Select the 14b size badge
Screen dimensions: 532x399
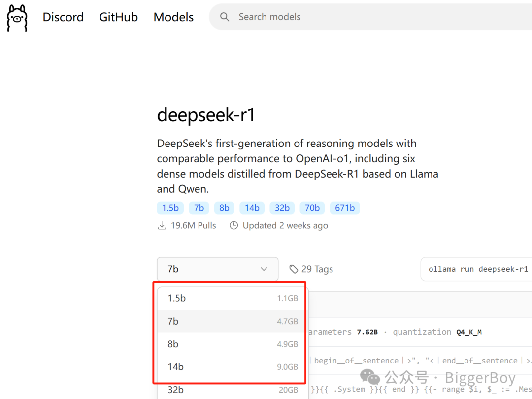(252, 208)
